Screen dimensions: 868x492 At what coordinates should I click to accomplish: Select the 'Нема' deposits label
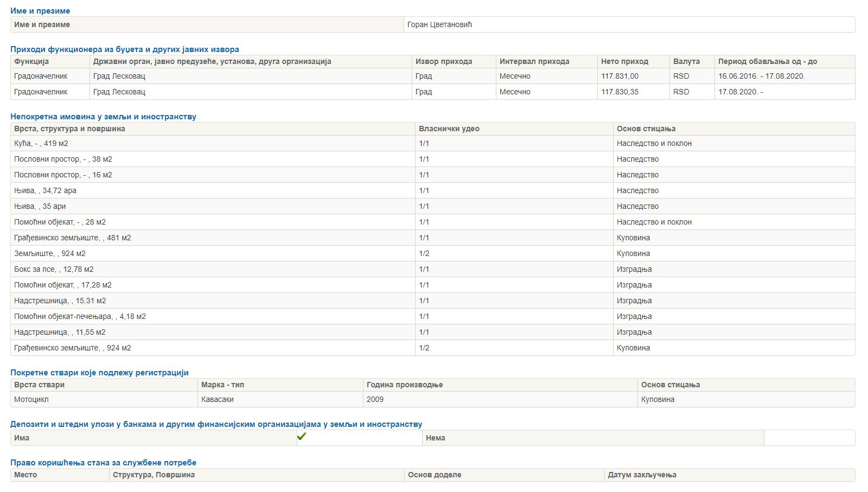[x=435, y=438]
